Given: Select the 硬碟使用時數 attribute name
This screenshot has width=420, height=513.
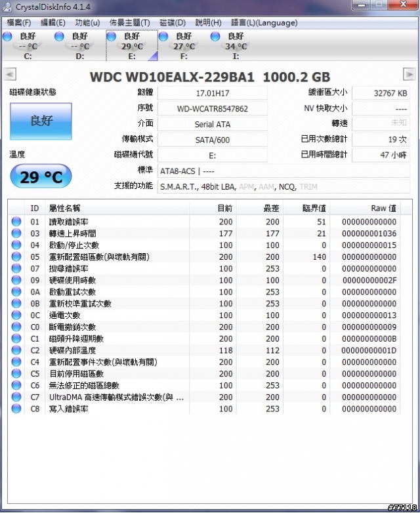Looking at the screenshot, I should (x=72, y=280).
